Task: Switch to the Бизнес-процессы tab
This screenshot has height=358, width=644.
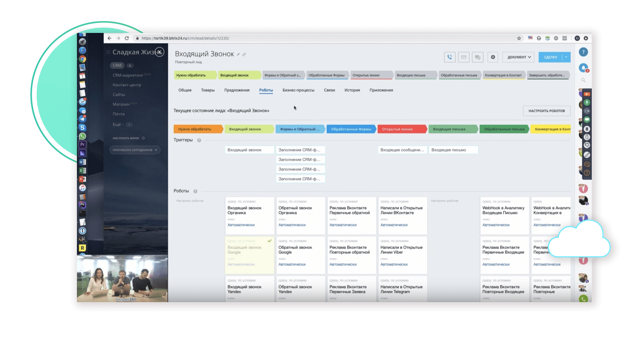Action: [298, 90]
